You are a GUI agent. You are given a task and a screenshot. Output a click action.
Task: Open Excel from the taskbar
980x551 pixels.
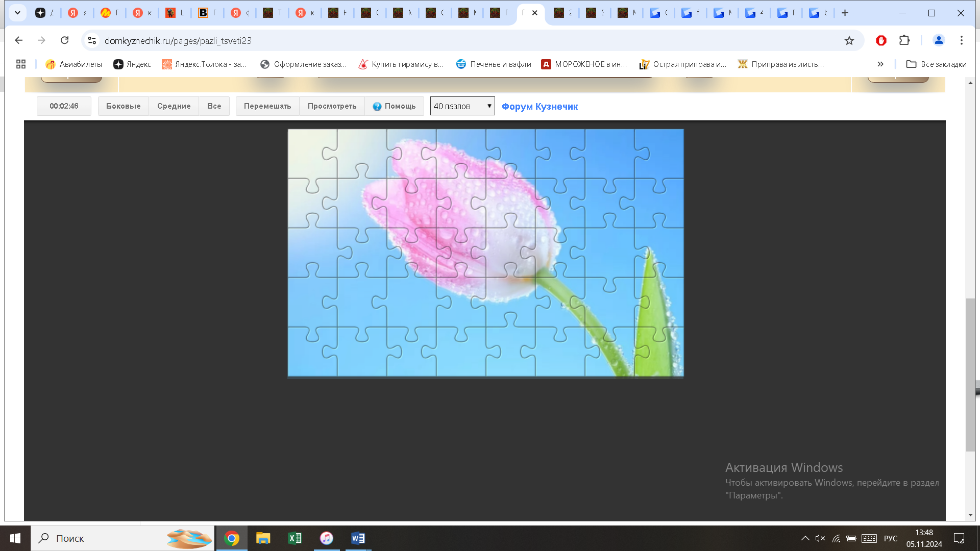pyautogui.click(x=295, y=538)
